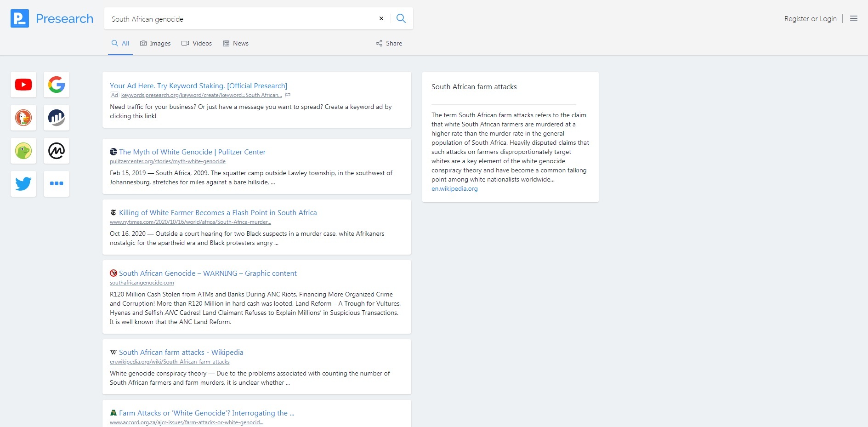Clear the search query with the X icon
868x427 pixels.
381,18
